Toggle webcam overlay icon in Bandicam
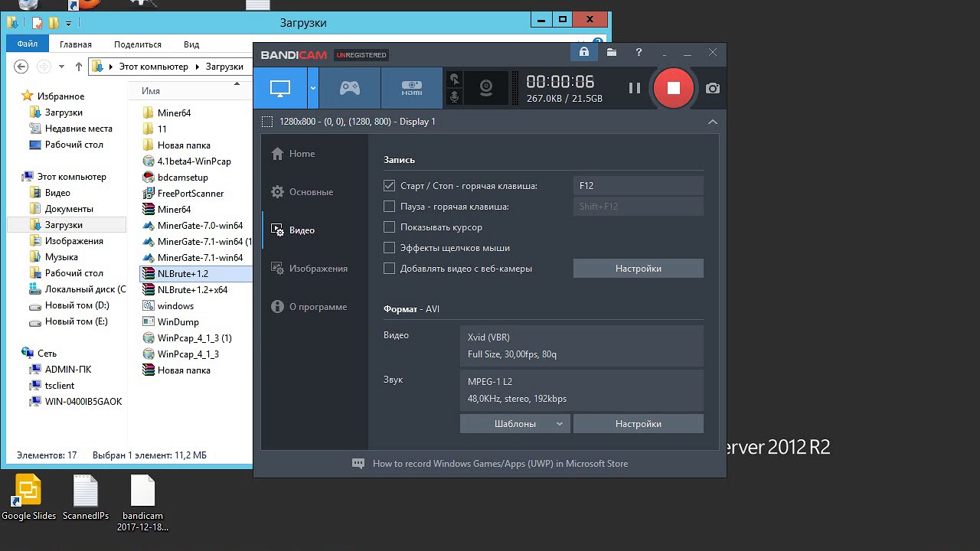Viewport: 980px width, 551px height. click(486, 88)
